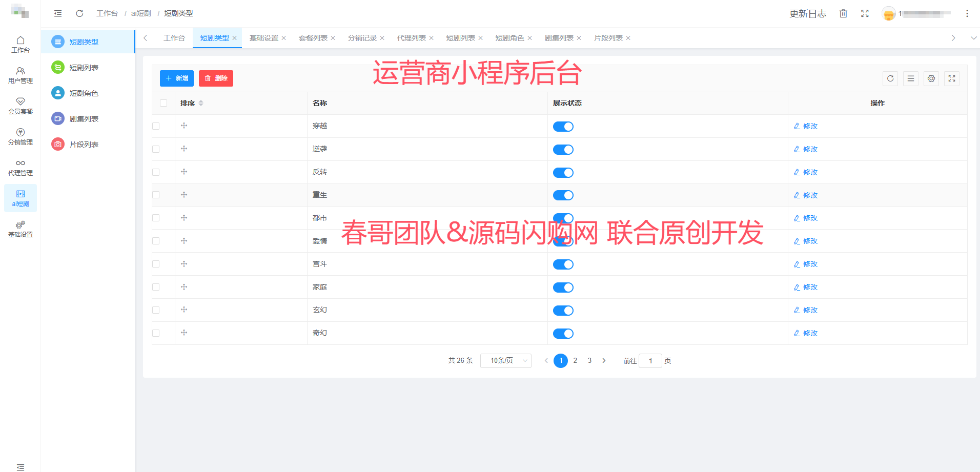Open 分销管理 in the left navigation

point(21,137)
